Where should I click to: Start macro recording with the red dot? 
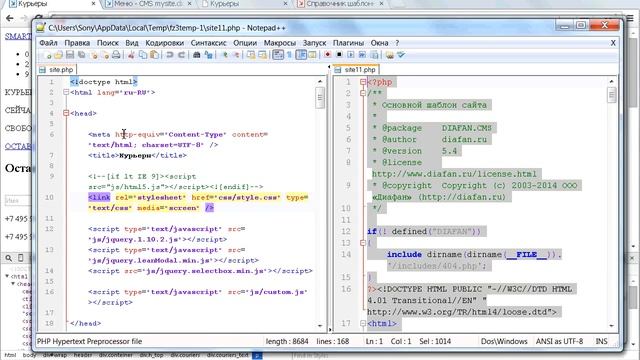pyautogui.click(x=327, y=55)
